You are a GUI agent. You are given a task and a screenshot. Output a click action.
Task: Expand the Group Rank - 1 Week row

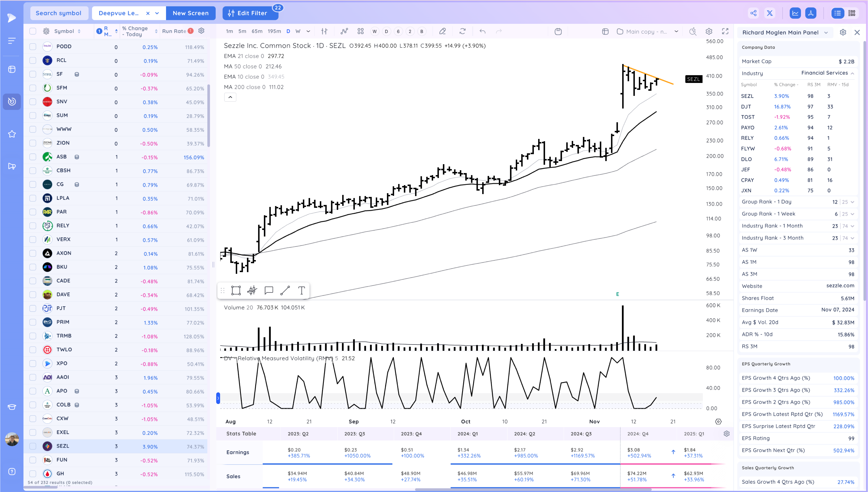click(852, 214)
